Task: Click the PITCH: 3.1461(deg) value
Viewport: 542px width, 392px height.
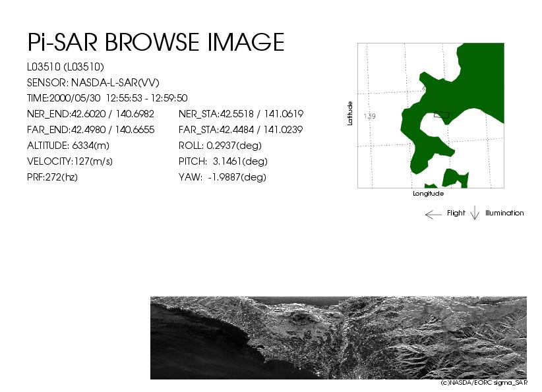Action: click(x=223, y=161)
